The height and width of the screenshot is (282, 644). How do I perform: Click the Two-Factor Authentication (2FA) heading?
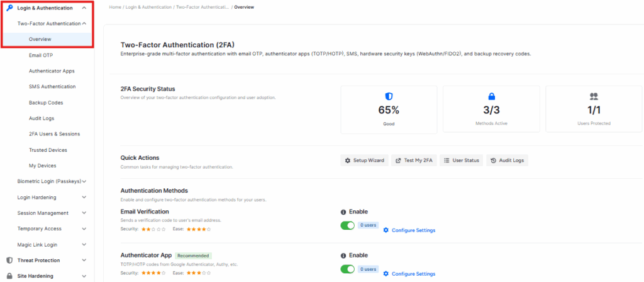pyautogui.click(x=177, y=45)
